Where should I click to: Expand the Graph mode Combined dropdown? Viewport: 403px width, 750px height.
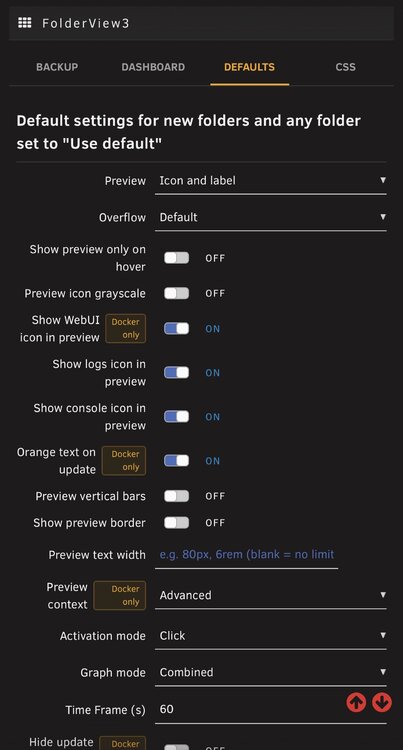pyautogui.click(x=271, y=673)
